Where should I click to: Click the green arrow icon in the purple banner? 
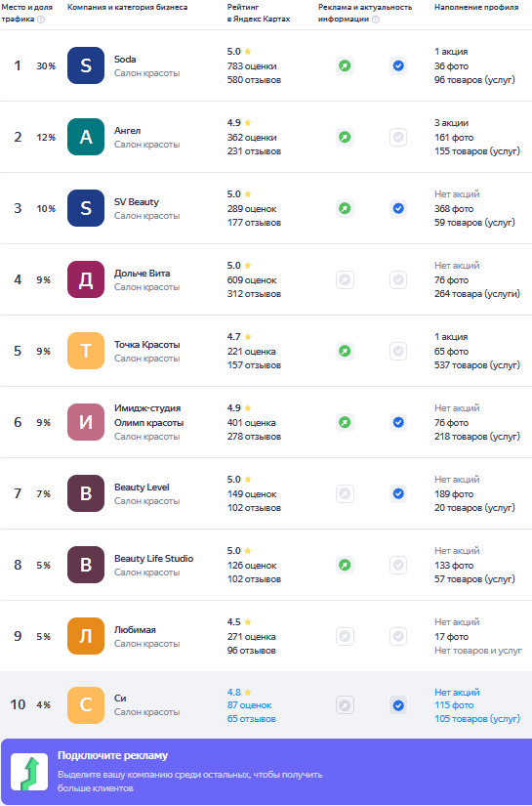pos(29,772)
